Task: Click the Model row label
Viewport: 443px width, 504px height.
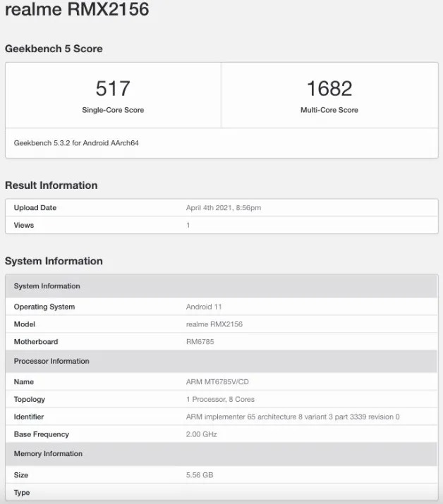Action: (25, 324)
